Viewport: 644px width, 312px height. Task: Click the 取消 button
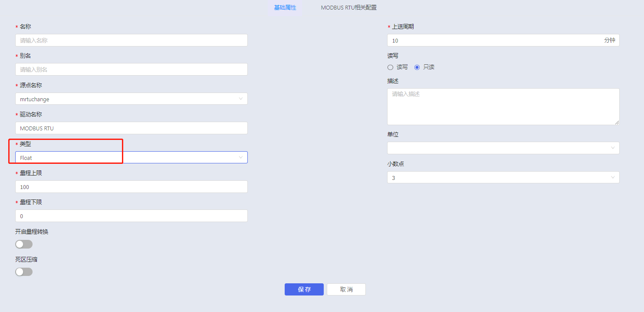coord(346,289)
